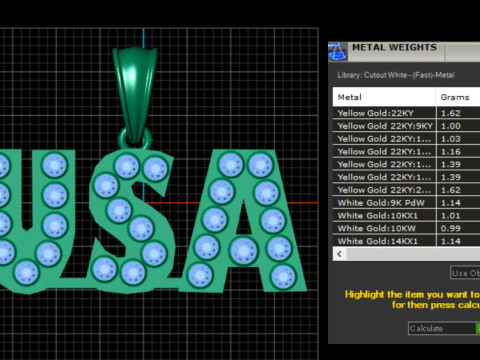Click the Use Ob... button
This screenshot has height=360, width=480.
(x=465, y=273)
